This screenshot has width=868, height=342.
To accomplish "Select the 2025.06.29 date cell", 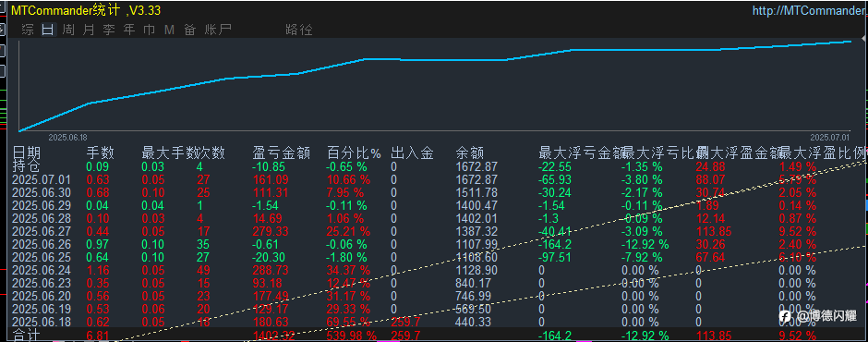I will (x=42, y=205).
